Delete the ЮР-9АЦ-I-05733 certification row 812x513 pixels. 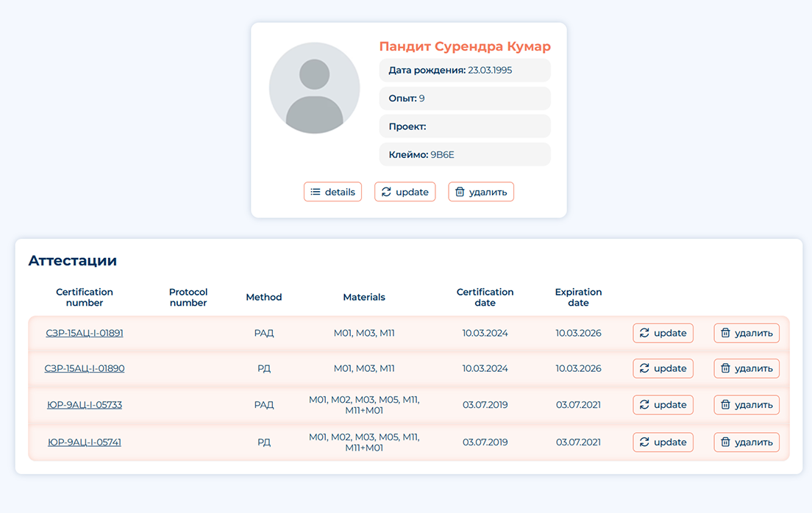coord(746,404)
